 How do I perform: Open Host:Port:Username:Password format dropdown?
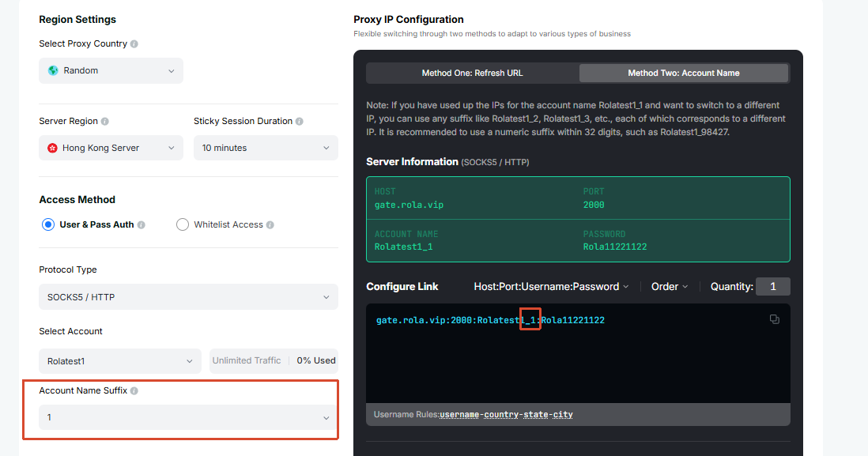[551, 287]
